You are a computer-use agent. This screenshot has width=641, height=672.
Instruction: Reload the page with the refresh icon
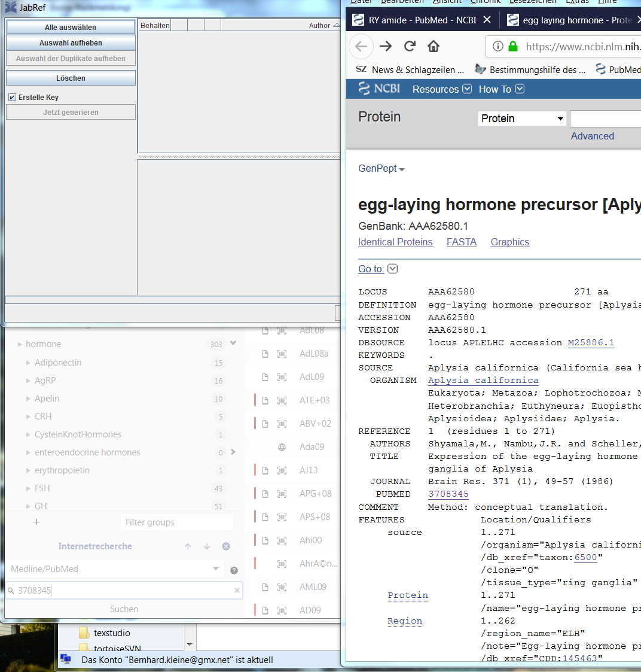point(409,45)
